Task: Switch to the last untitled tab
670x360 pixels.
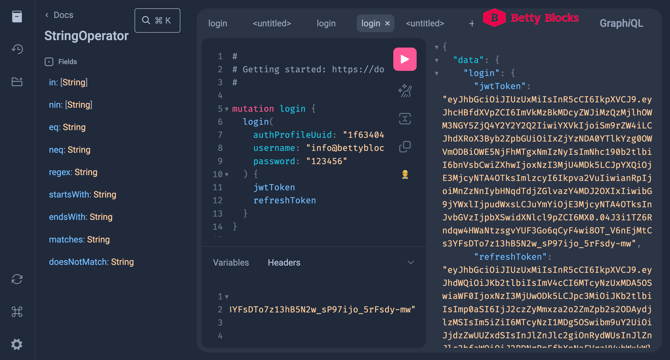Action: [x=425, y=23]
